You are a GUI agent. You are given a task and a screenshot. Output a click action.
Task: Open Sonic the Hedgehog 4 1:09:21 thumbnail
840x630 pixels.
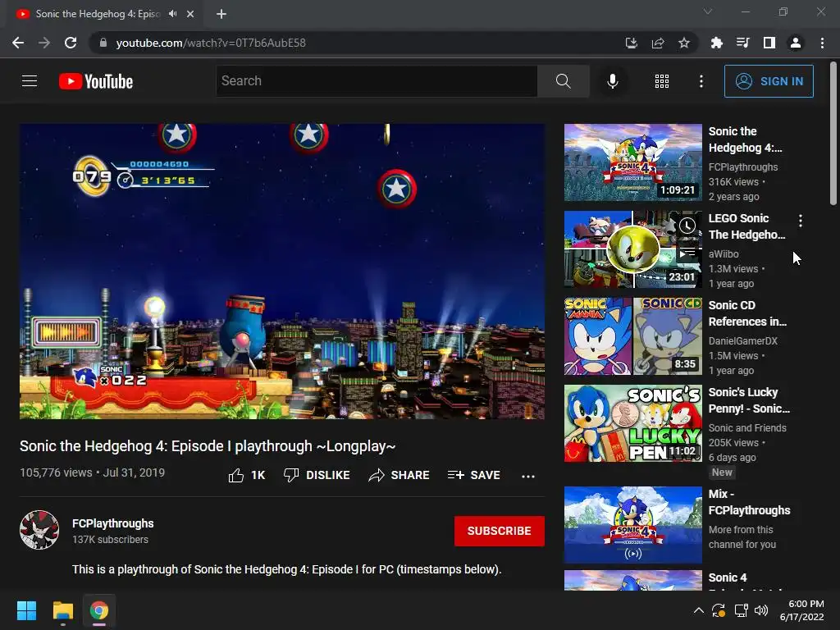click(632, 162)
